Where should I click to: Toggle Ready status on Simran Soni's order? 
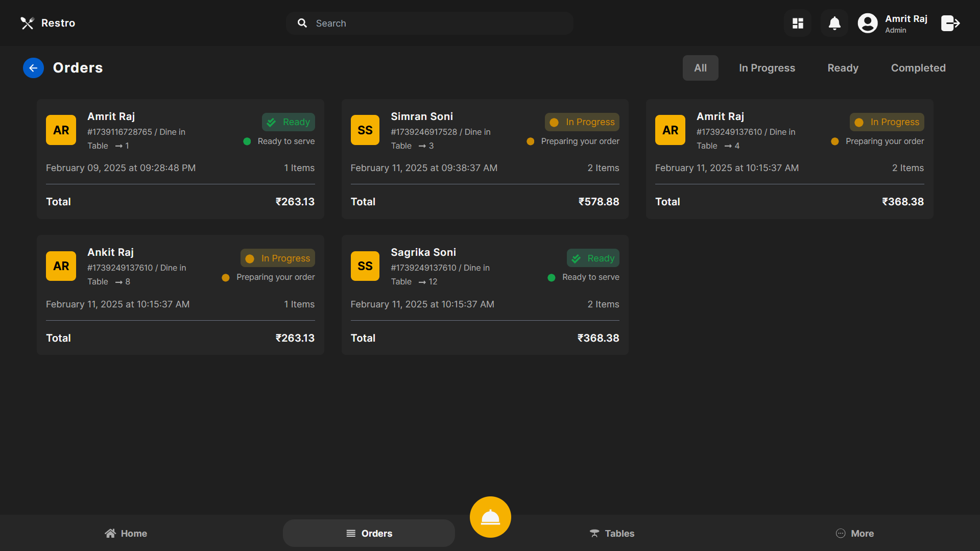click(x=582, y=122)
